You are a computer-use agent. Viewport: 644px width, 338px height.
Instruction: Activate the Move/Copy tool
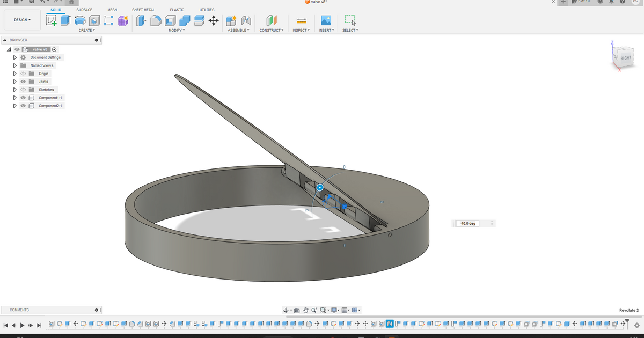pos(213,20)
